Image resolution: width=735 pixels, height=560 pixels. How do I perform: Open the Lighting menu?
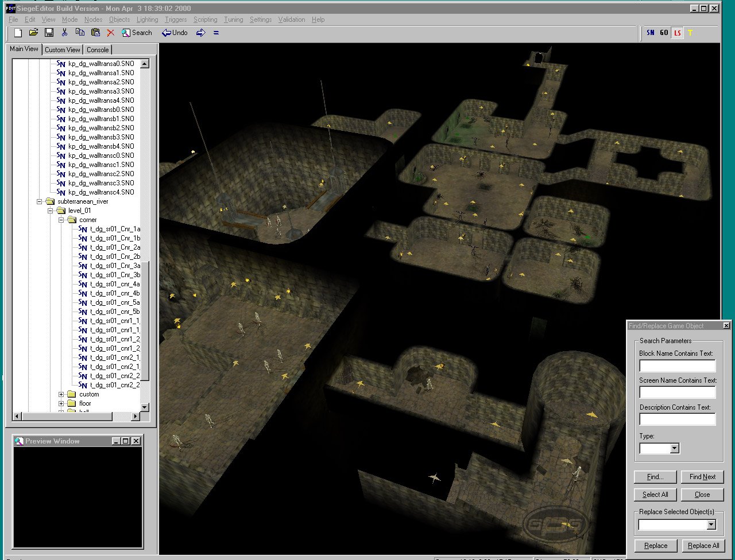pos(147,20)
